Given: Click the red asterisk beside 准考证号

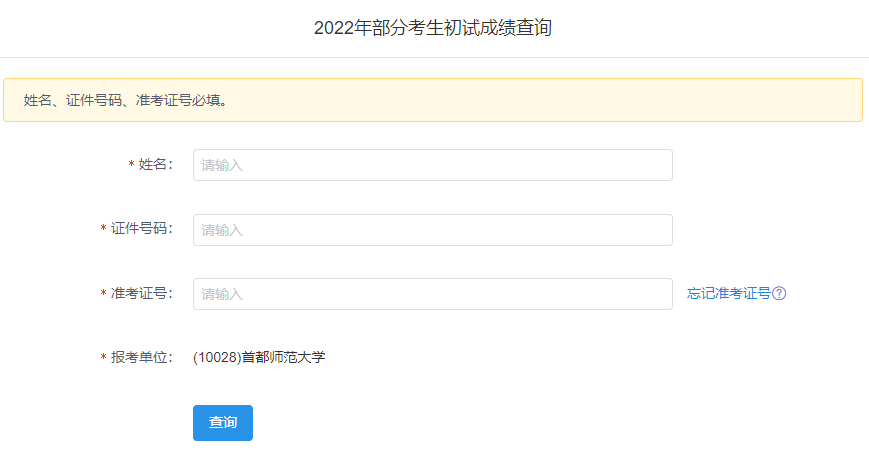Looking at the screenshot, I should [x=103, y=294].
